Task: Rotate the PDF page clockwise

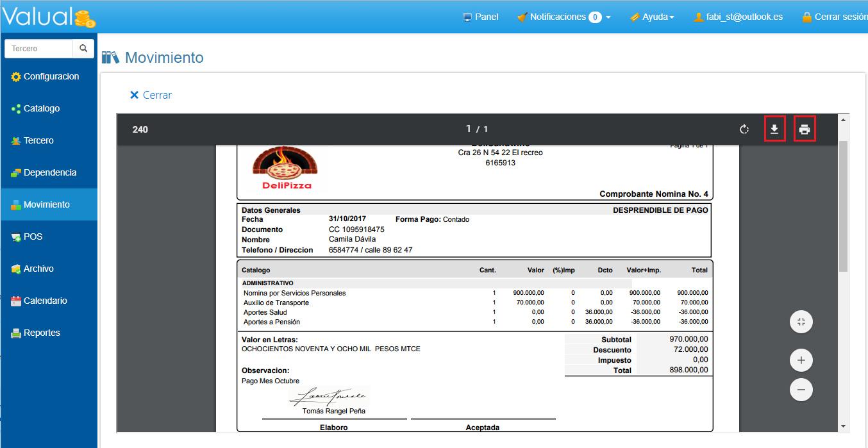Action: 744,129
